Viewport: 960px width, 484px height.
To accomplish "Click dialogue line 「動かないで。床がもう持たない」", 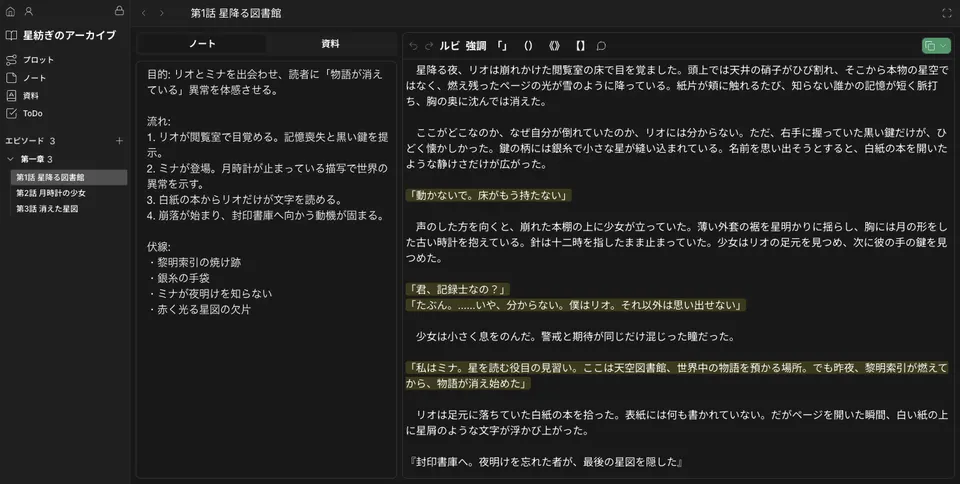I will coord(489,195).
